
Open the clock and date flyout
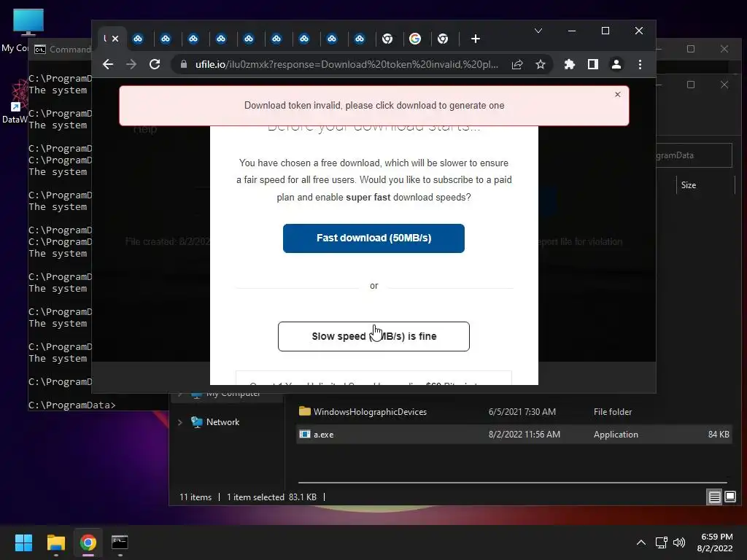click(716, 542)
